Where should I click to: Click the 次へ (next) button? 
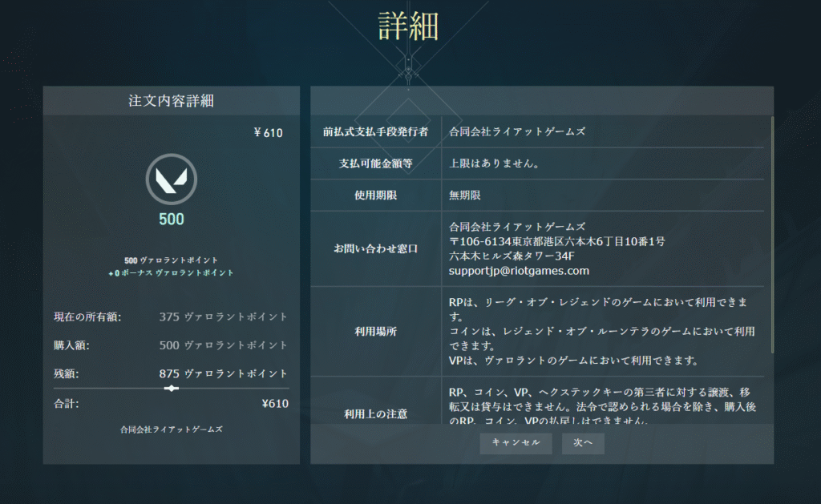[583, 443]
